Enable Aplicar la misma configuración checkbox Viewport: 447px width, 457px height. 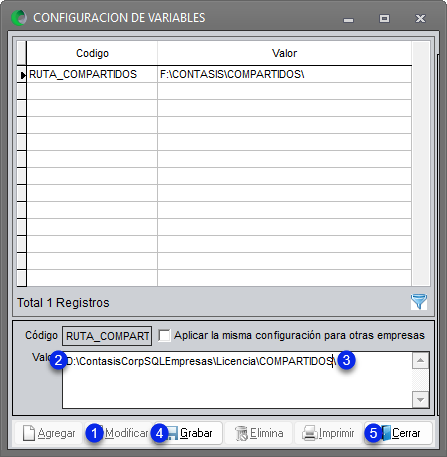(164, 335)
